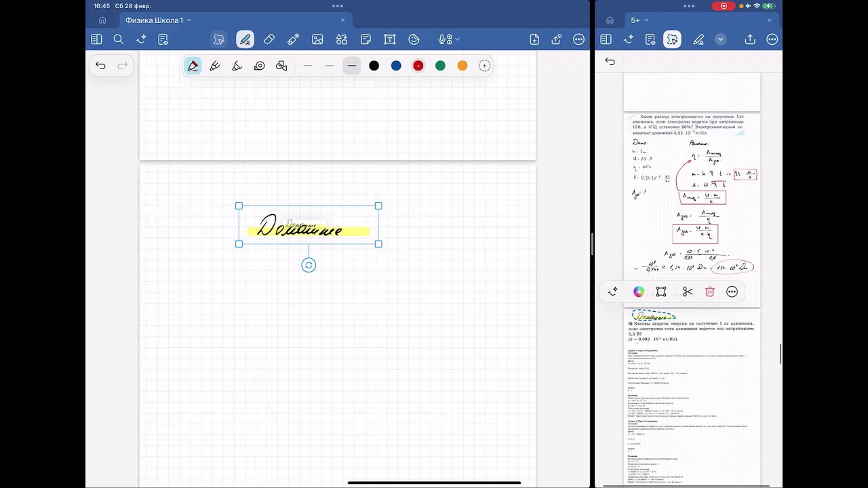This screenshot has width=868, height=488.
Task: Insert an image using the image tool
Action: pyautogui.click(x=317, y=39)
